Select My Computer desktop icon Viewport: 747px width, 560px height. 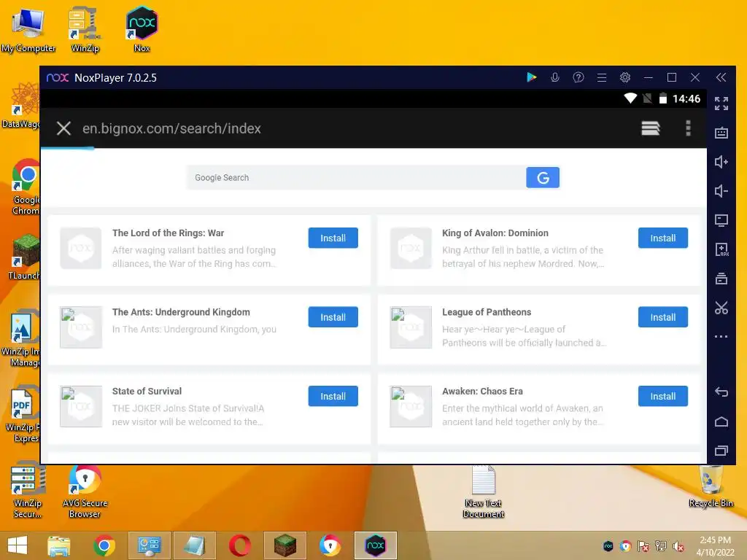pyautogui.click(x=28, y=29)
